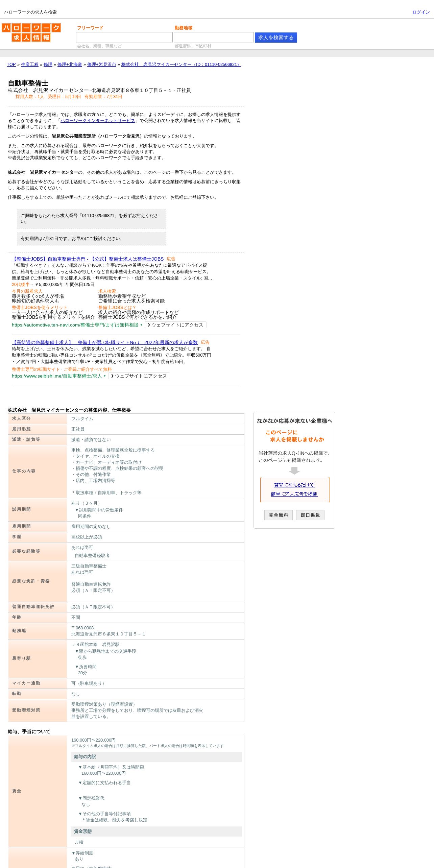This screenshot has width=434, height=868.
Task: Click the gray down arrow icon in sidebar
Action: [294, 471]
